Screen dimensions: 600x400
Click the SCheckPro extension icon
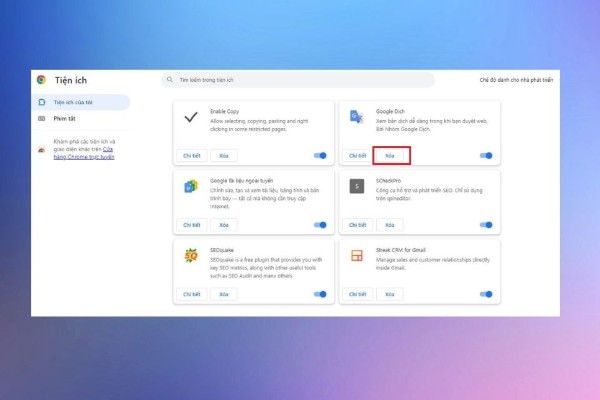click(356, 186)
